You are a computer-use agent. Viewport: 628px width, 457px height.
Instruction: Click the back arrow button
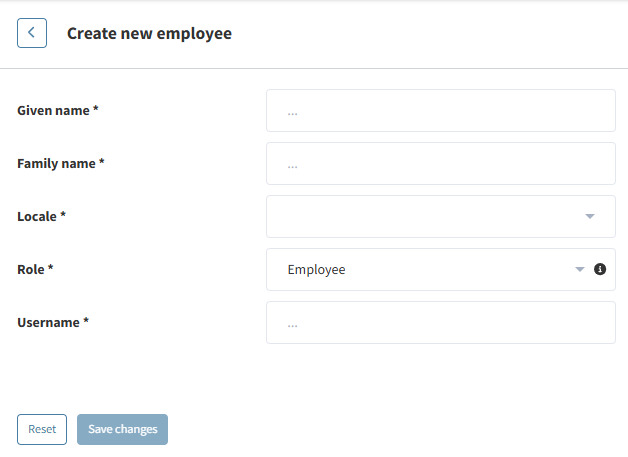click(x=32, y=33)
